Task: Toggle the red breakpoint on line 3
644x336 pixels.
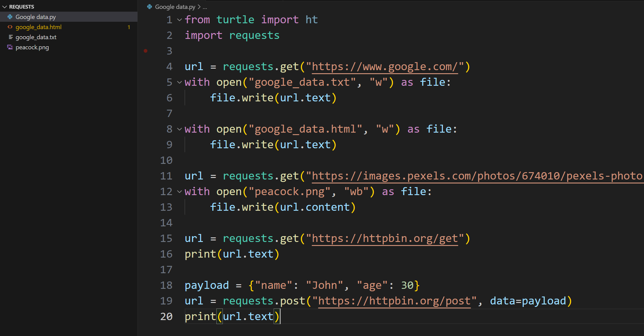Action: [x=146, y=51]
